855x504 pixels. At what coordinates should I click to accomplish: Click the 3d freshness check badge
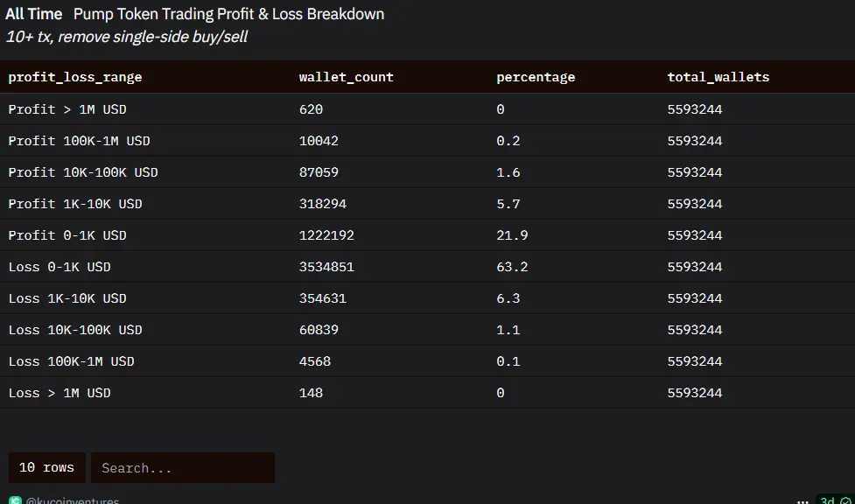834,500
